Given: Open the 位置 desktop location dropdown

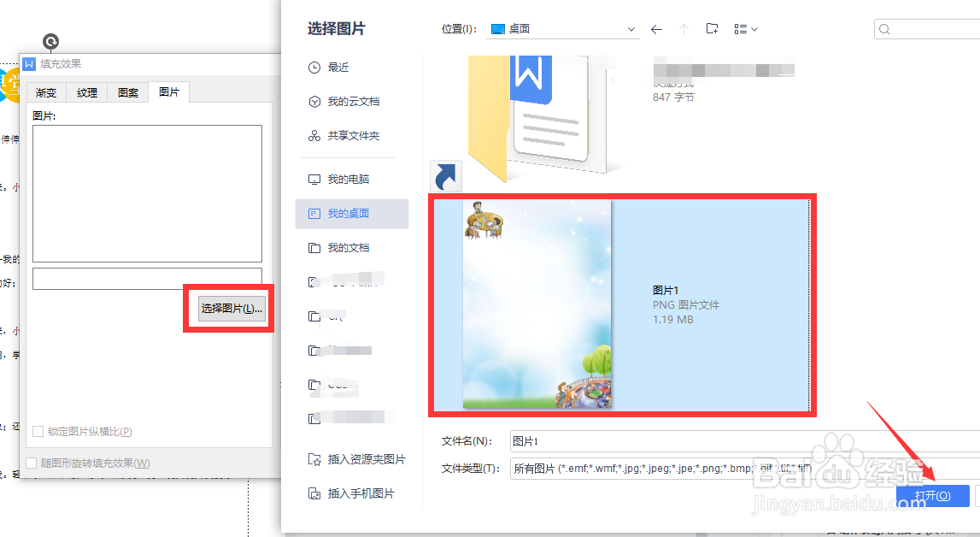Looking at the screenshot, I should tap(562, 29).
